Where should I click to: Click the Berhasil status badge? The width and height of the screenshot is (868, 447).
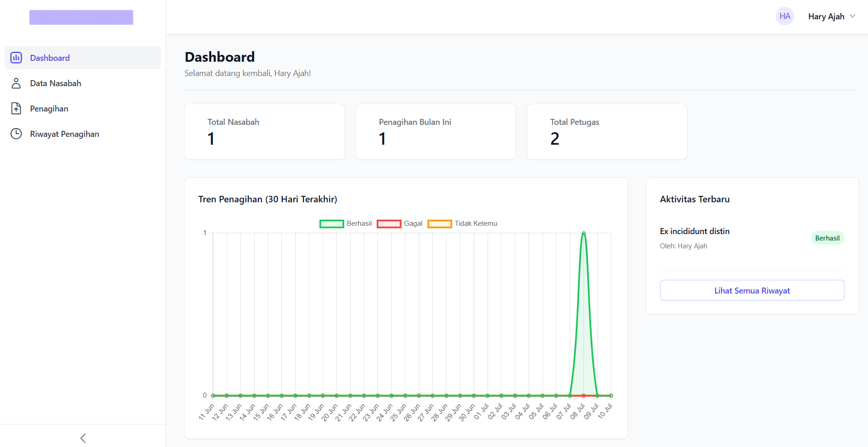coord(827,238)
